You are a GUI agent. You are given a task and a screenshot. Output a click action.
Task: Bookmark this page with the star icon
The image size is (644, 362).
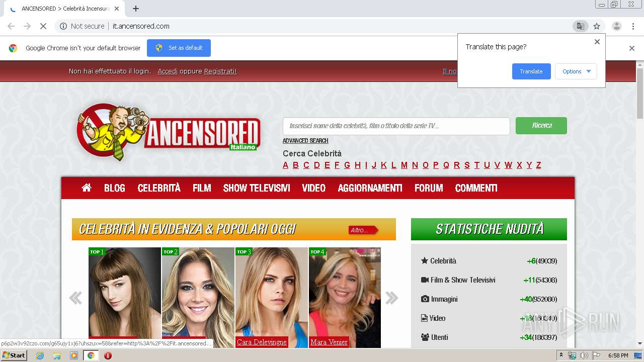(597, 26)
